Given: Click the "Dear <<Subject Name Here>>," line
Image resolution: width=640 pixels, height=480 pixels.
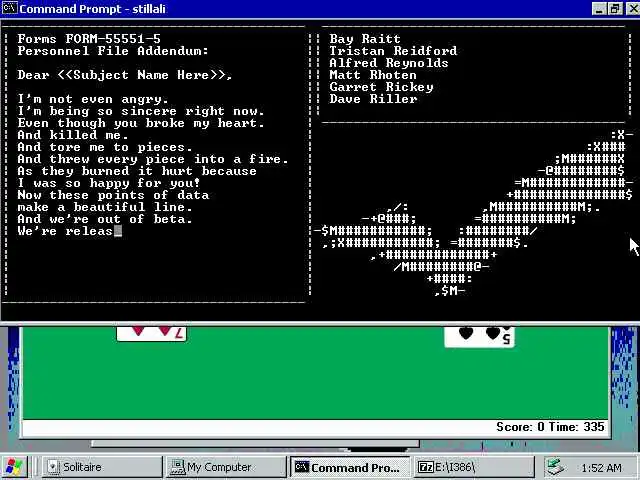Looking at the screenshot, I should tap(125, 75).
